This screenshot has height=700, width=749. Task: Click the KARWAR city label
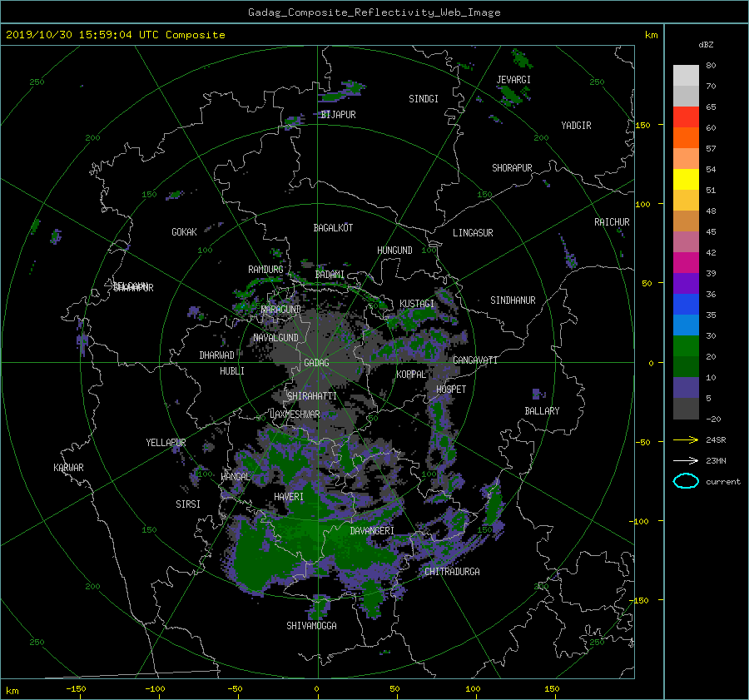pos(68,468)
